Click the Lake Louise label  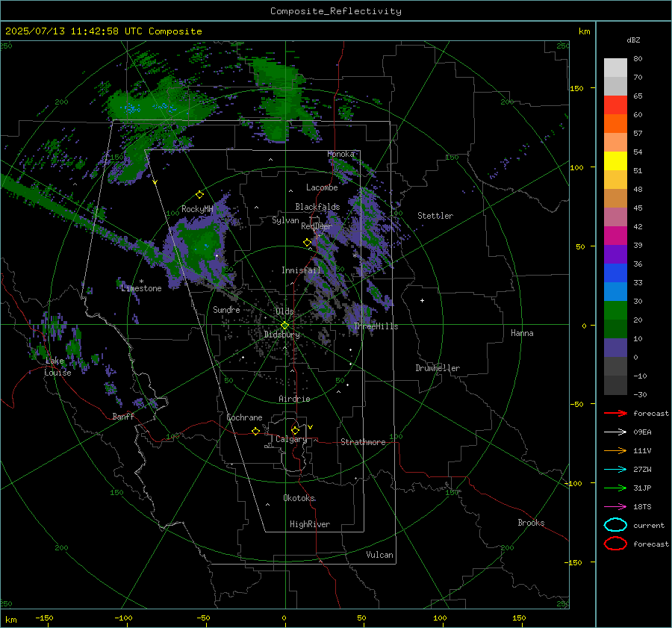pos(57,367)
